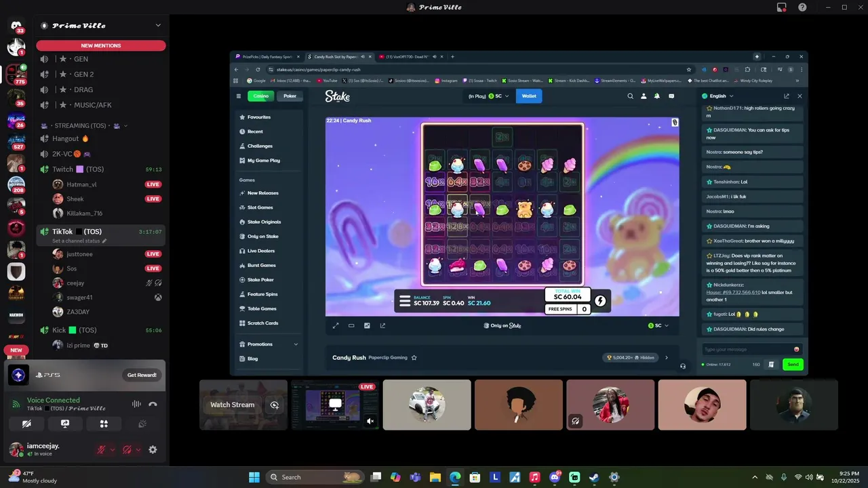Select justtonee in TikTok channel

point(106,254)
